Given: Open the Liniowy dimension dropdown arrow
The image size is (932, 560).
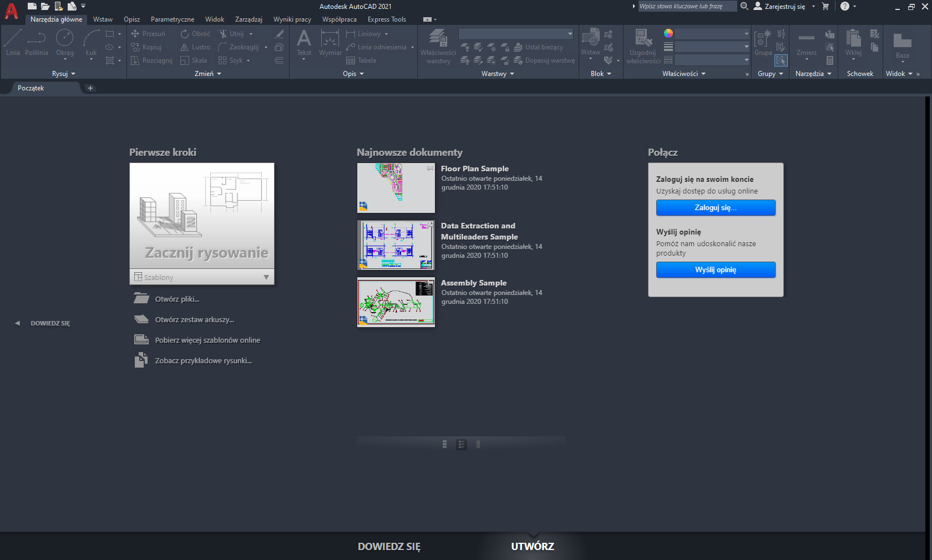Looking at the screenshot, I should click(x=387, y=34).
